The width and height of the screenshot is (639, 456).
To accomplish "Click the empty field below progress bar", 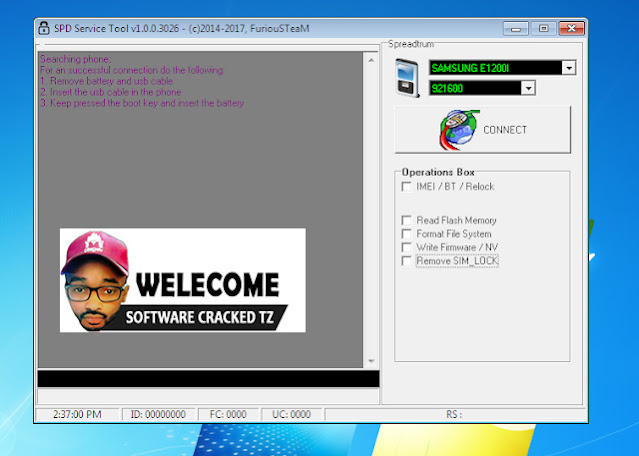I will (x=208, y=396).
